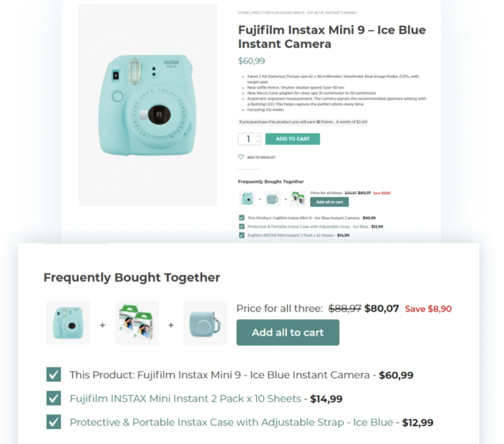Viewport: 504px width, 444px height.
Task: Select MIX in the breadcrumb trail
Action: (254, 12)
